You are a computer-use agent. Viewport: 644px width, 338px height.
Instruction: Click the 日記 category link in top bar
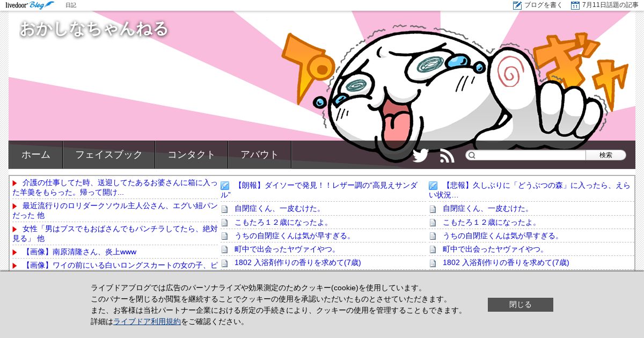(x=71, y=5)
